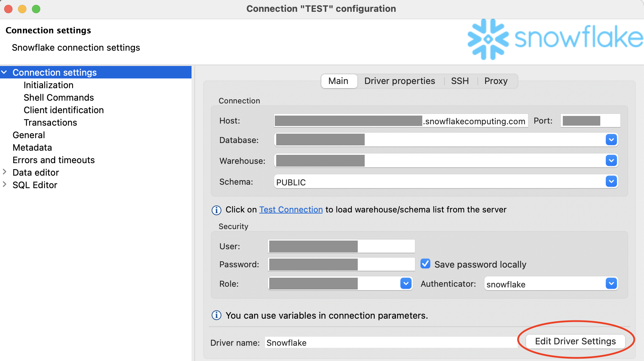Open the Warehouse dropdown

[611, 160]
